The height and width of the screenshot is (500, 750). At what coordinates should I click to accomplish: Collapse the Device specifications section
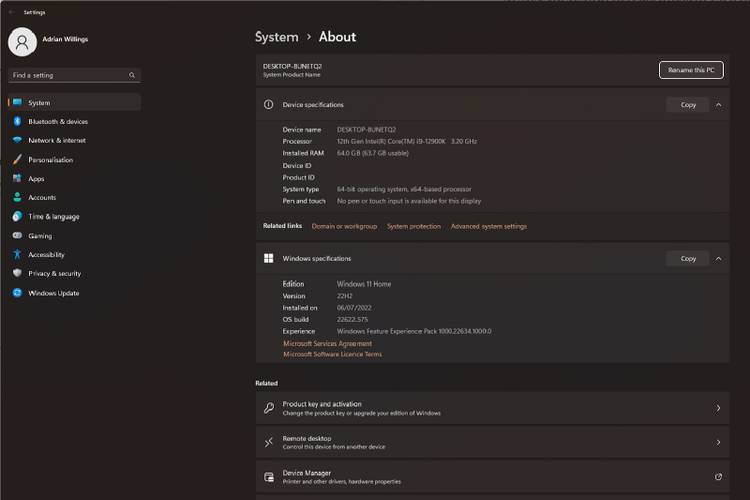pos(718,104)
